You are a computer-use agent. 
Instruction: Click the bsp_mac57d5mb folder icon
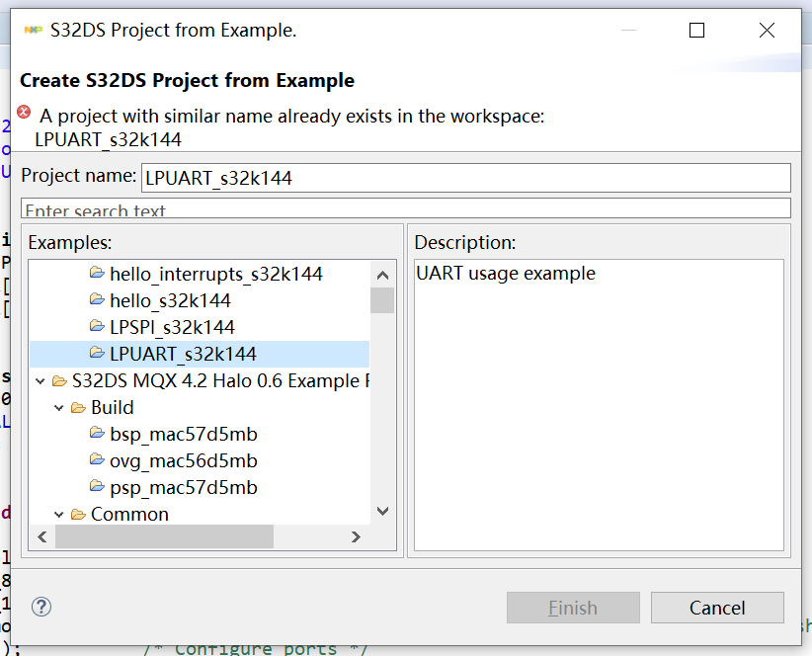click(97, 433)
